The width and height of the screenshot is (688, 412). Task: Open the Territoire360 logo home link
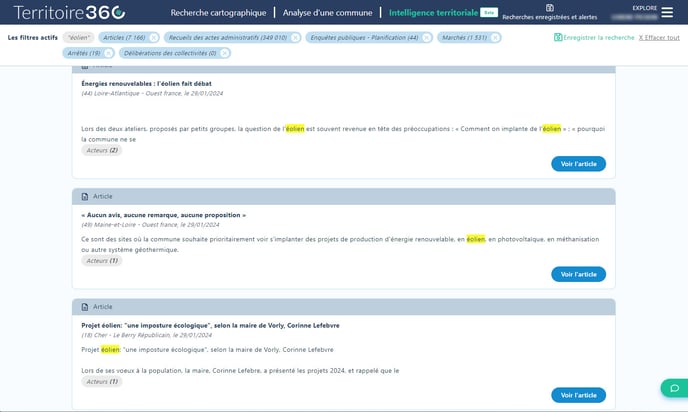[x=69, y=12]
